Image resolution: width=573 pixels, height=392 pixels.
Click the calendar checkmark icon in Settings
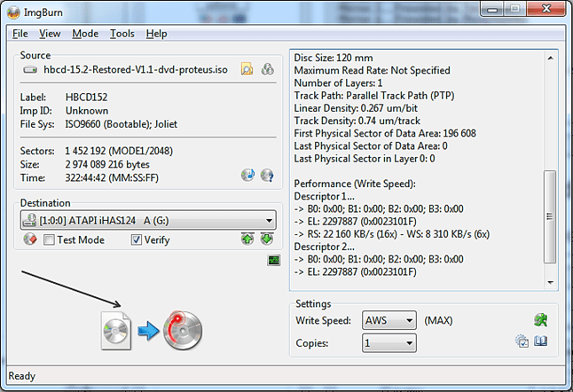pyautogui.click(x=522, y=341)
